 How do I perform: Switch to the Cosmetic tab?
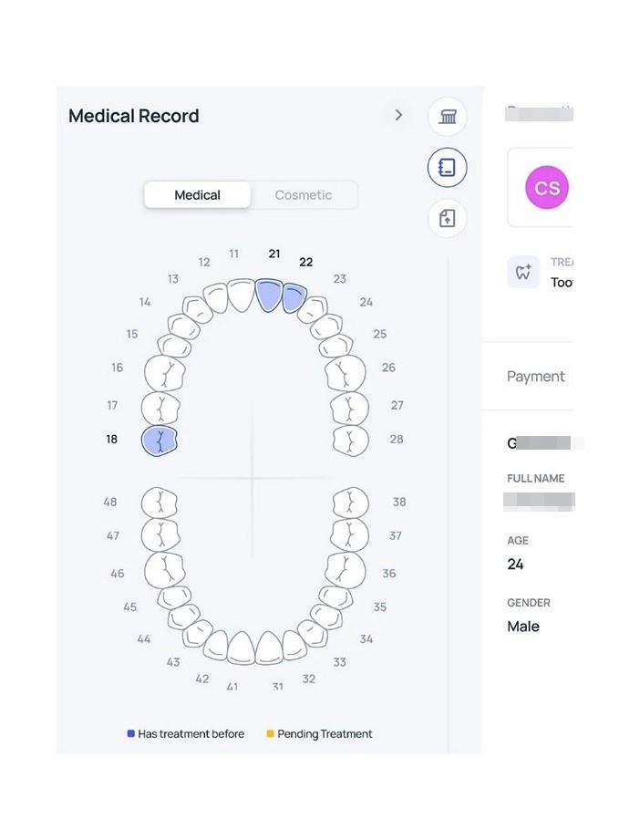tap(304, 195)
